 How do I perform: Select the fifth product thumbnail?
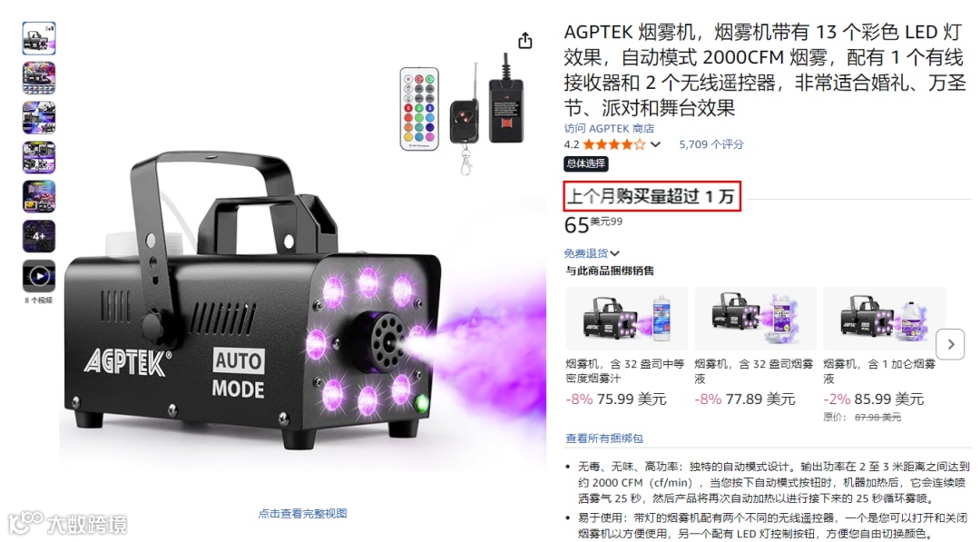(39, 196)
